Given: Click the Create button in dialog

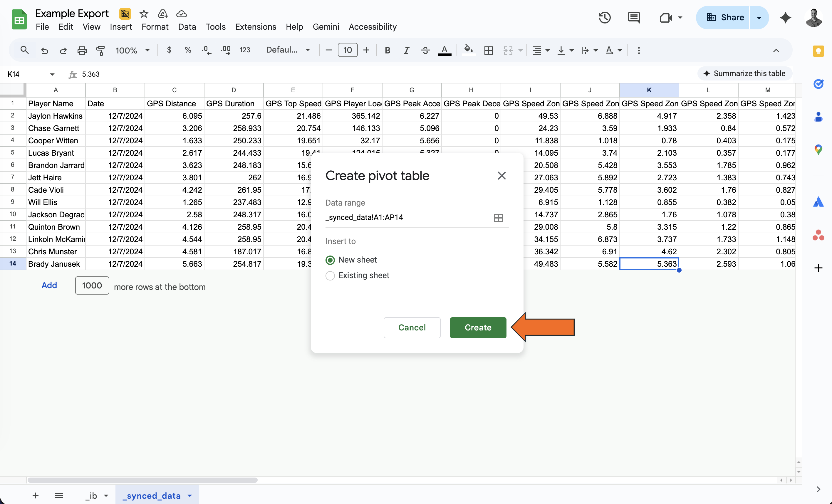Looking at the screenshot, I should coord(478,327).
